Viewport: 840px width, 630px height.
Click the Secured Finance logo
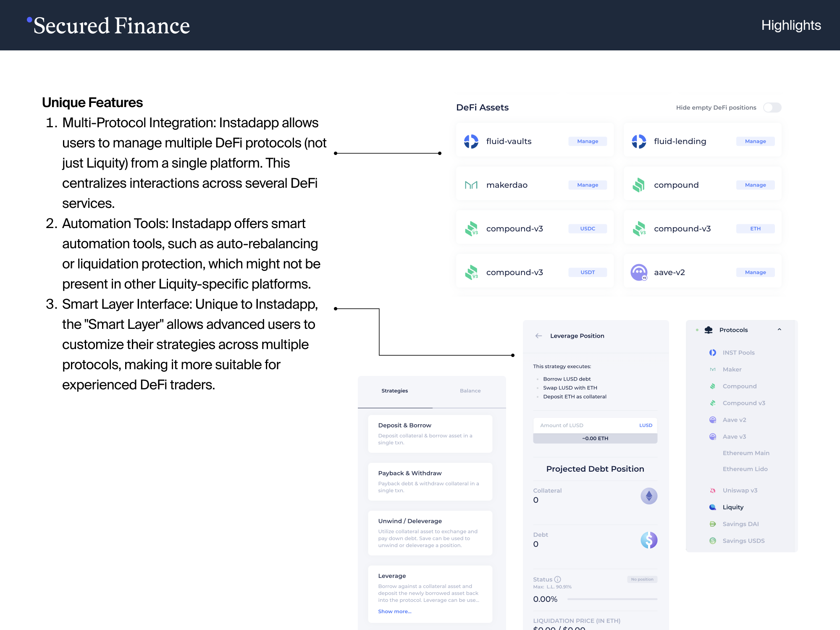[108, 25]
